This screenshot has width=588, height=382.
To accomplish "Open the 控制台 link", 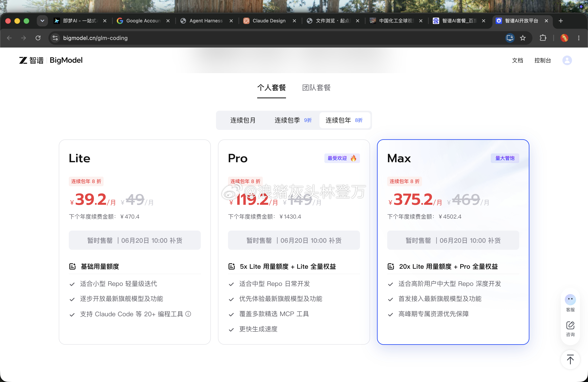I will [543, 61].
